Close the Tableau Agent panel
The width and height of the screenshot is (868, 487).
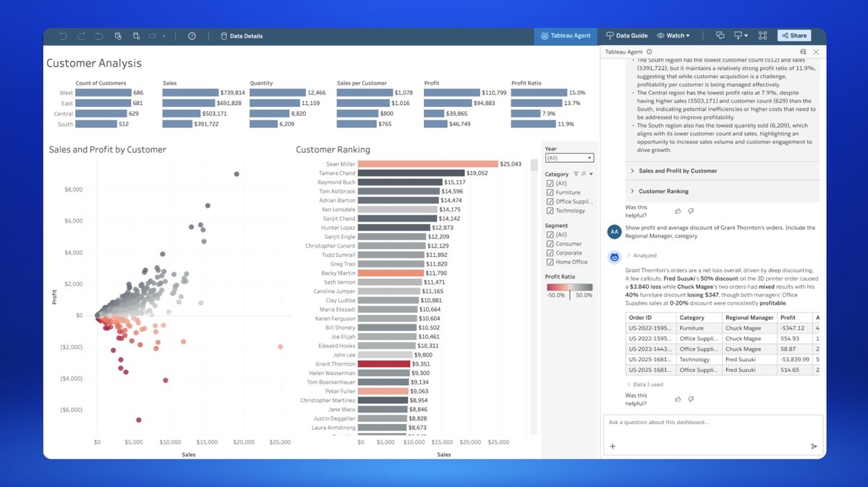click(x=816, y=52)
